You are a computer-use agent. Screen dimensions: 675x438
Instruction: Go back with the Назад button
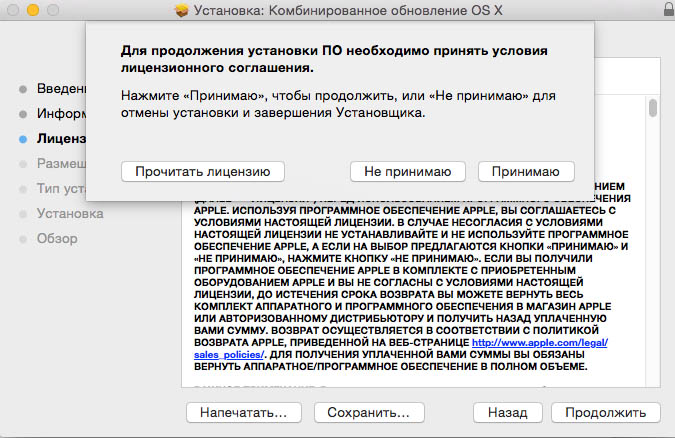point(508,413)
